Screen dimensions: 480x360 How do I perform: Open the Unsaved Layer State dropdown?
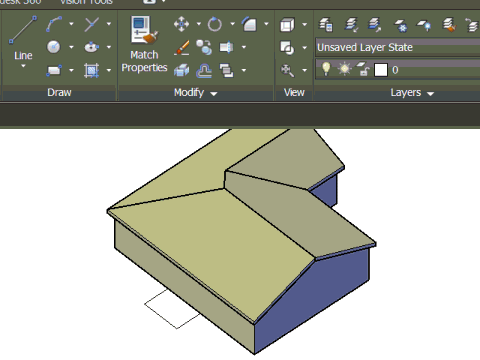tap(398, 47)
